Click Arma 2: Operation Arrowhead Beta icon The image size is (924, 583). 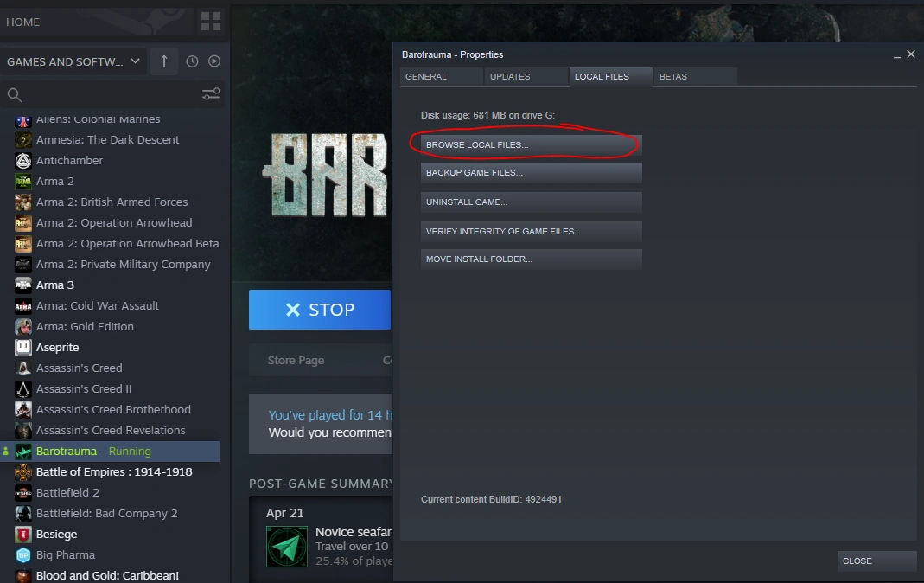coord(23,243)
